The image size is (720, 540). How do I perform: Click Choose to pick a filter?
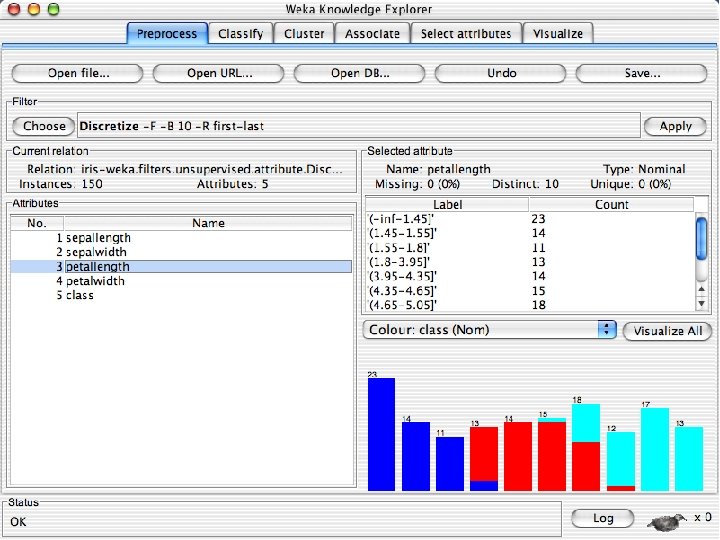[44, 126]
